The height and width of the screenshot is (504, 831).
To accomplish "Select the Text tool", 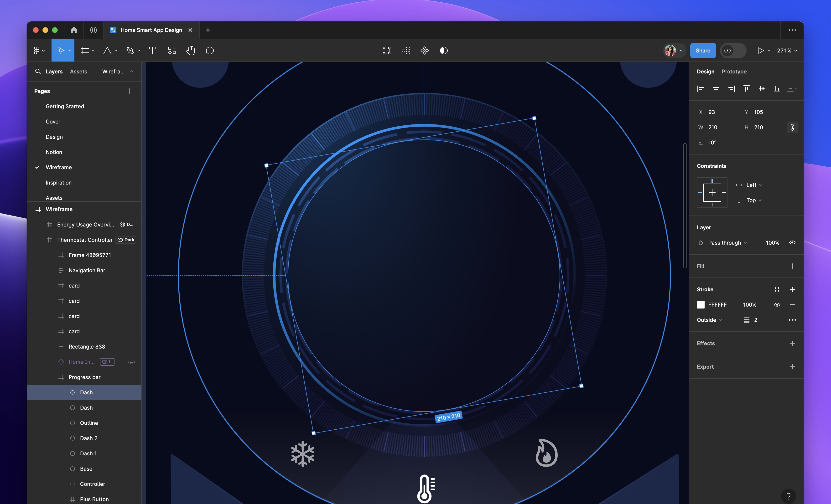I will click(x=152, y=50).
